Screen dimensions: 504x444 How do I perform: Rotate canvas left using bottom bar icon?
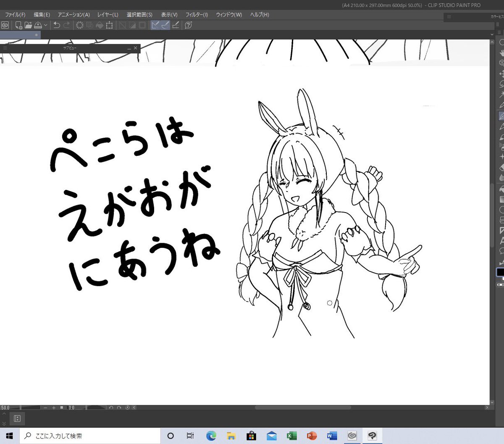pyautogui.click(x=111, y=407)
